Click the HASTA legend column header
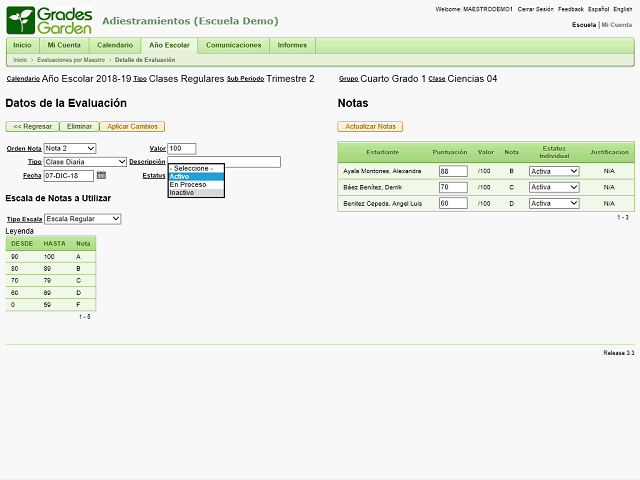This screenshot has width=640, height=480. (x=54, y=244)
